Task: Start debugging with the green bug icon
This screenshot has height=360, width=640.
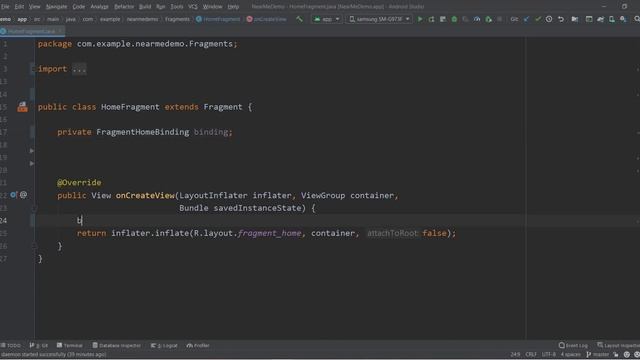Action: click(454, 19)
